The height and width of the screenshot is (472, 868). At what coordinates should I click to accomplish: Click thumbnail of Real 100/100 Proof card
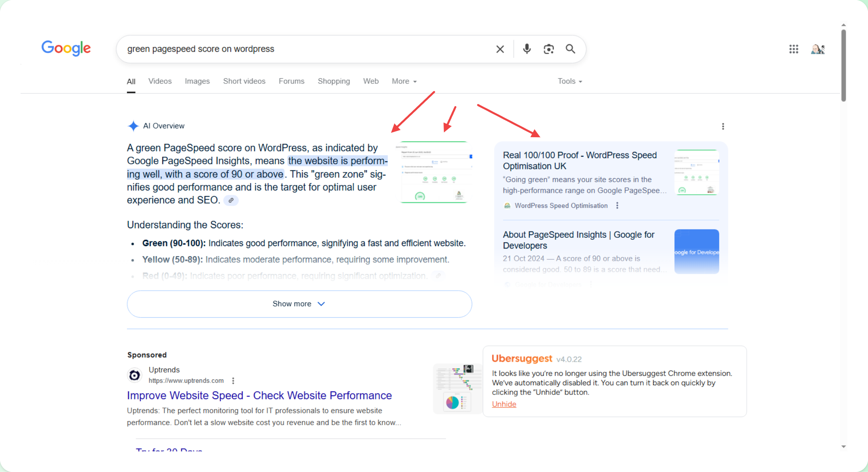tap(697, 172)
